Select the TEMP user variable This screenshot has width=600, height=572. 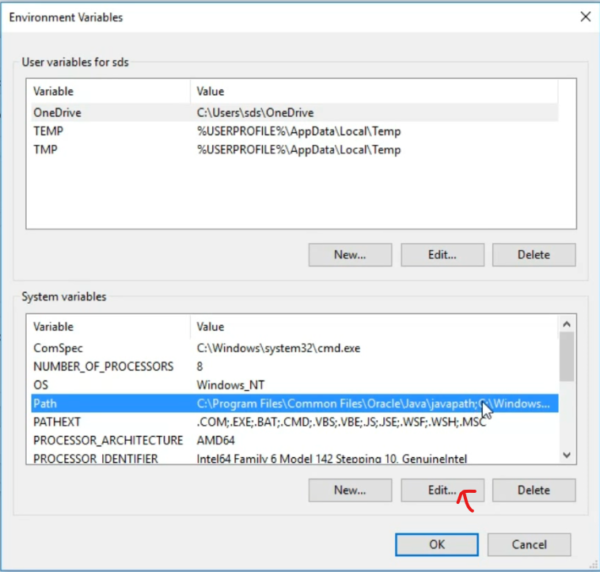295,131
